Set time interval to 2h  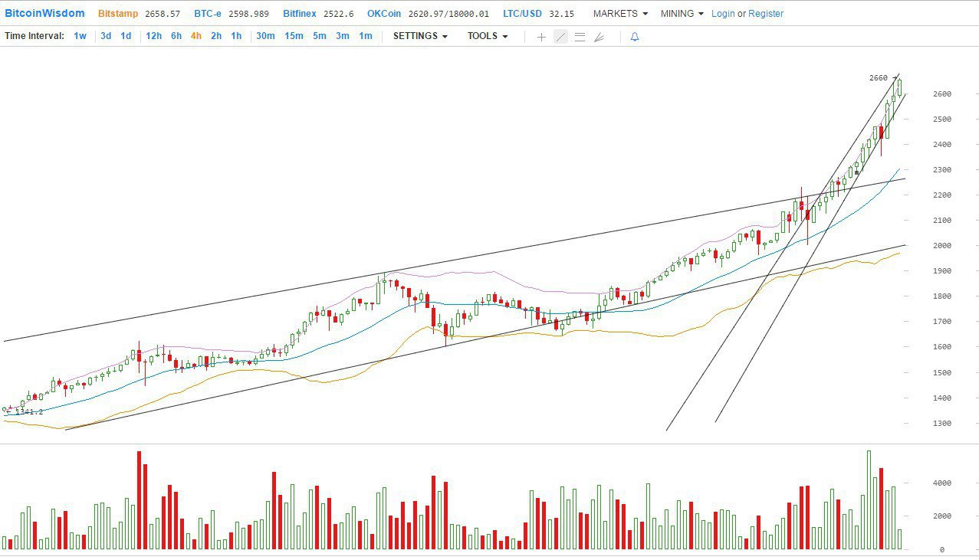216,36
